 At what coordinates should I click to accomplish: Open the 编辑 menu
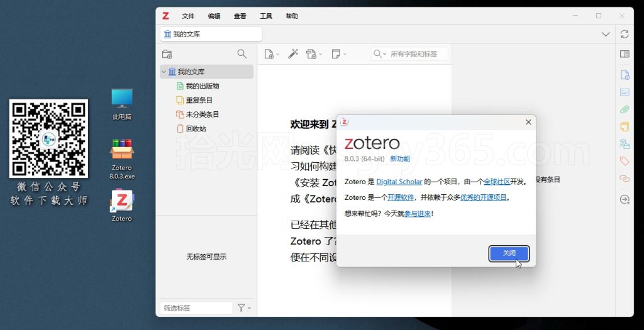(214, 16)
